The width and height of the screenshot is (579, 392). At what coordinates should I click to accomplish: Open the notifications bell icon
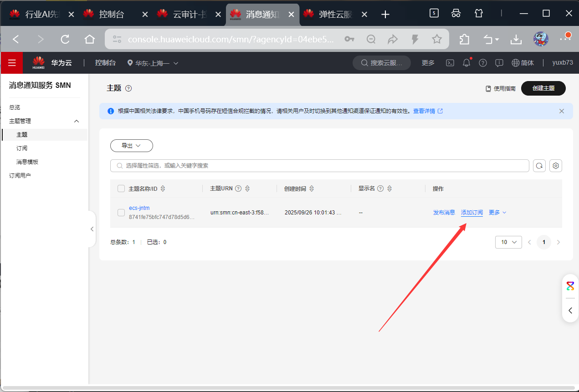[x=466, y=63]
